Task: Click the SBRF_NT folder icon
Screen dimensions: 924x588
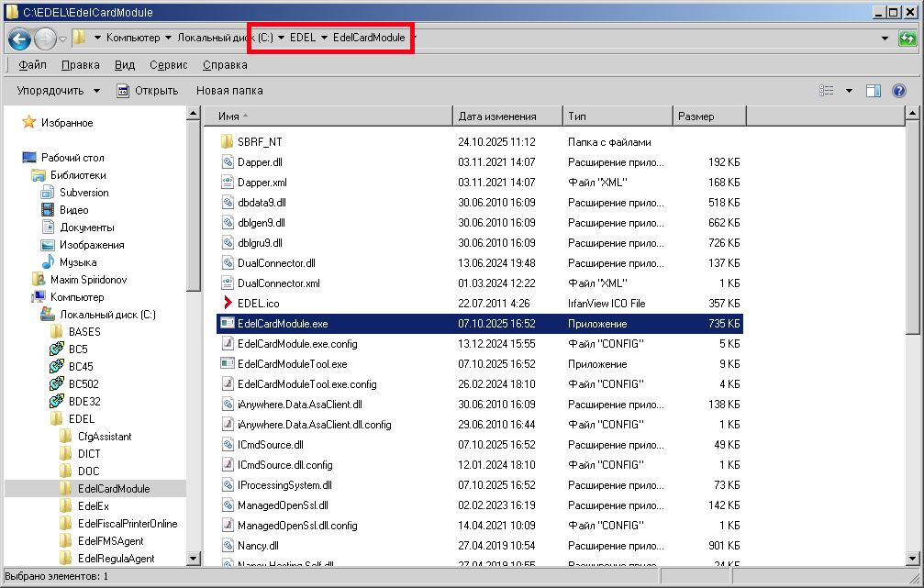Action: [228, 142]
